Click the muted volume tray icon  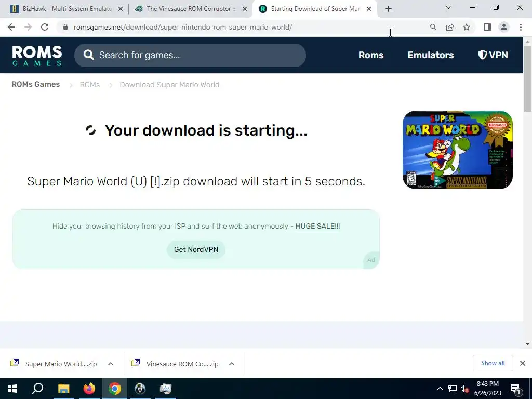464,389
